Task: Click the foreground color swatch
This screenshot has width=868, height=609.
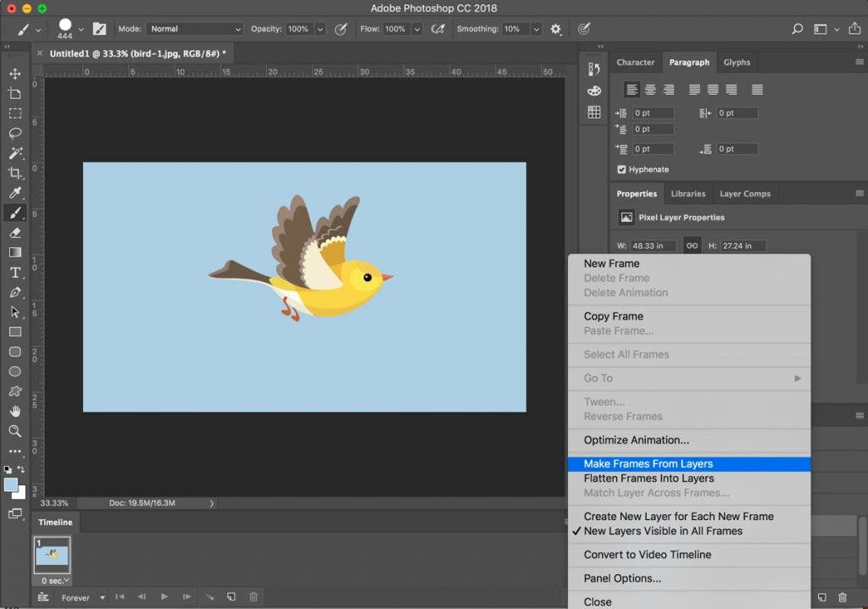Action: pos(12,483)
